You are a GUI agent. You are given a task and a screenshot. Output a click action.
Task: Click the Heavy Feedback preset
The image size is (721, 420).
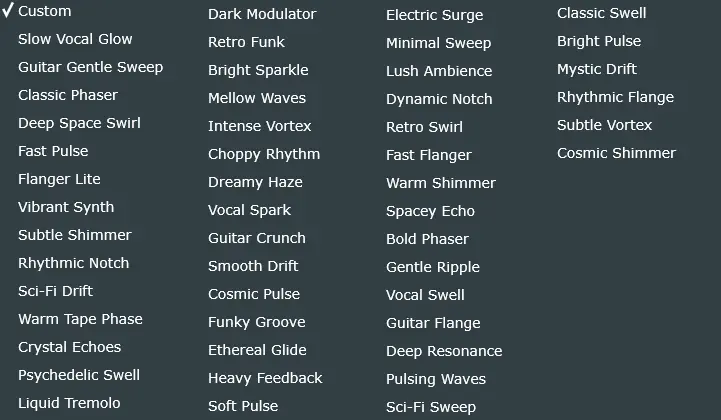(265, 378)
